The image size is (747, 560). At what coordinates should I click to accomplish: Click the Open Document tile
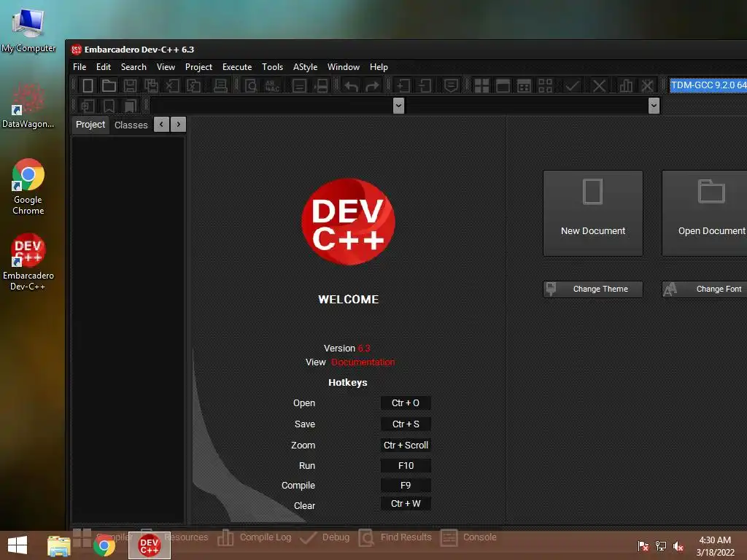coord(705,213)
